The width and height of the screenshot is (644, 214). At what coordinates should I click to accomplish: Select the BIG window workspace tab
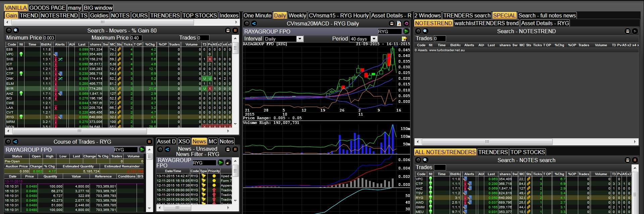(x=98, y=8)
